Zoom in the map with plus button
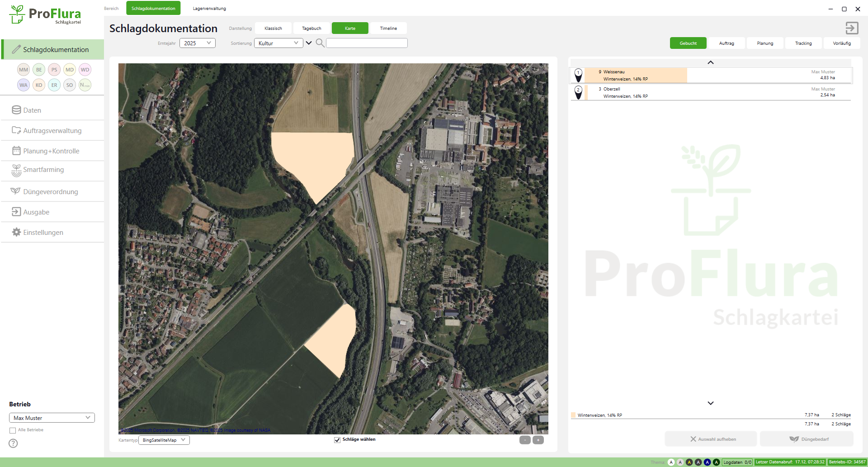868x467 pixels. click(538, 440)
